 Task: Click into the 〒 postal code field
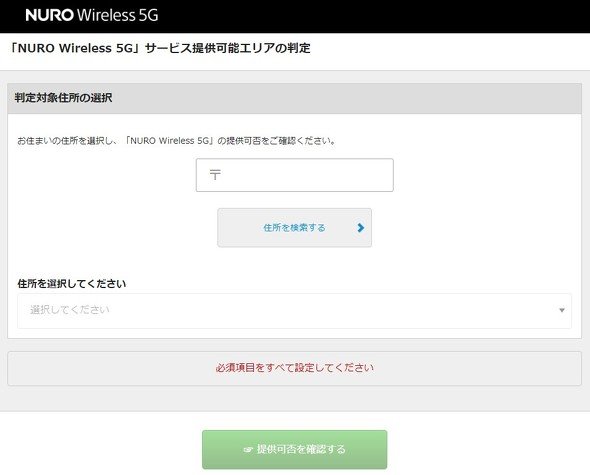(x=295, y=175)
